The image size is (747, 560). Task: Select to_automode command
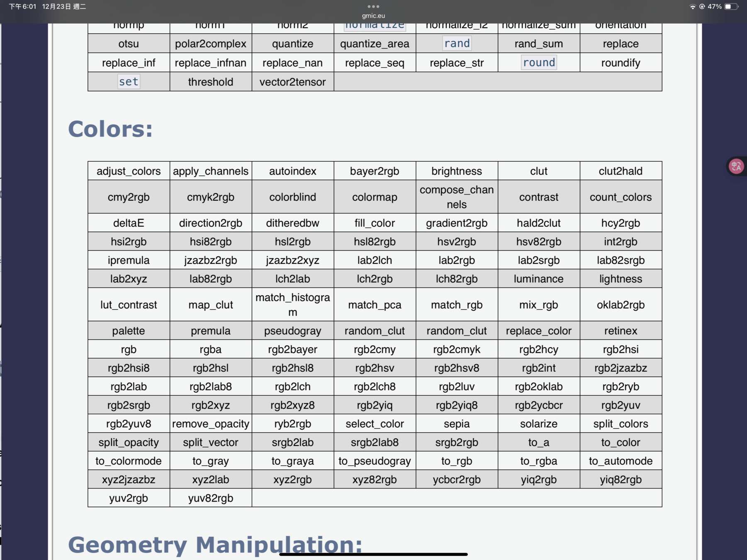620,461
